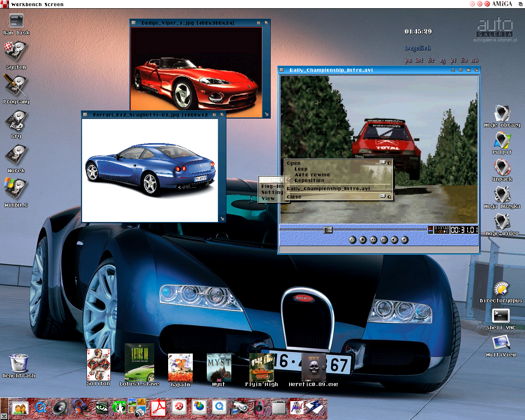Viewport: 525px width, 420px height.
Task: Open the Plug-Ins menu
Action: point(272,186)
